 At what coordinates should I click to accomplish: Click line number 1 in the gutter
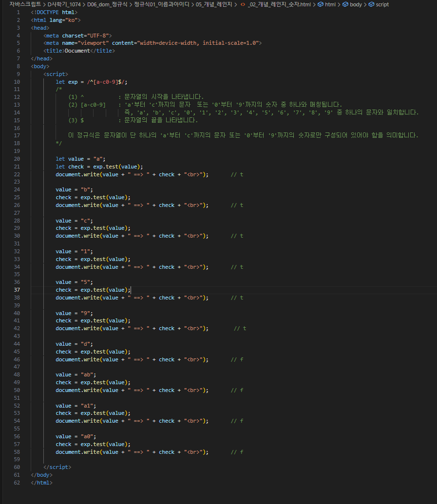coord(19,12)
